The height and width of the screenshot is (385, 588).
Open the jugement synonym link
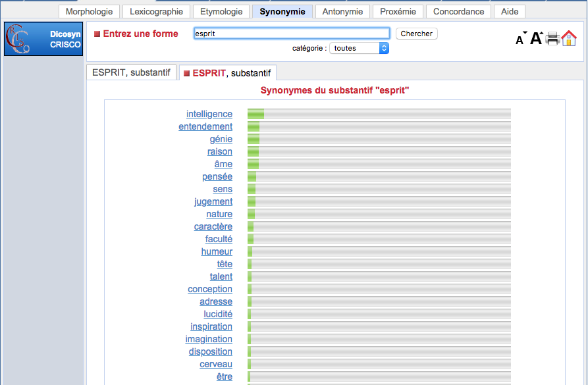pyautogui.click(x=213, y=201)
